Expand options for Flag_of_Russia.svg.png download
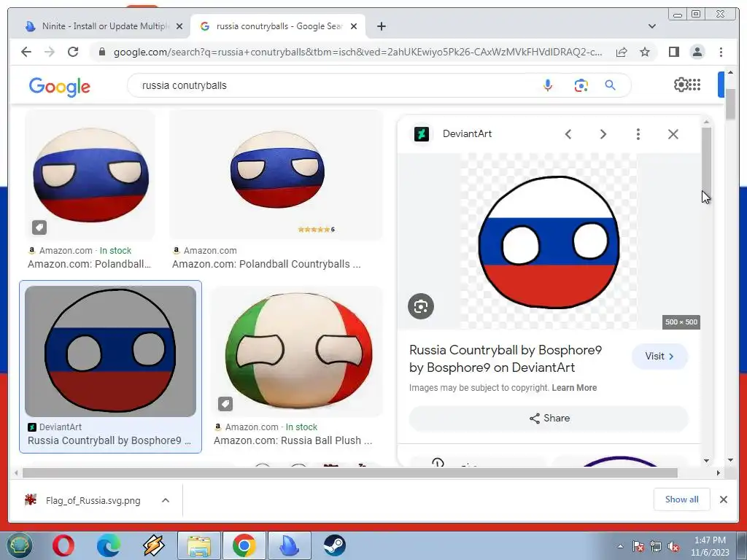The width and height of the screenshot is (747, 560). pyautogui.click(x=166, y=500)
